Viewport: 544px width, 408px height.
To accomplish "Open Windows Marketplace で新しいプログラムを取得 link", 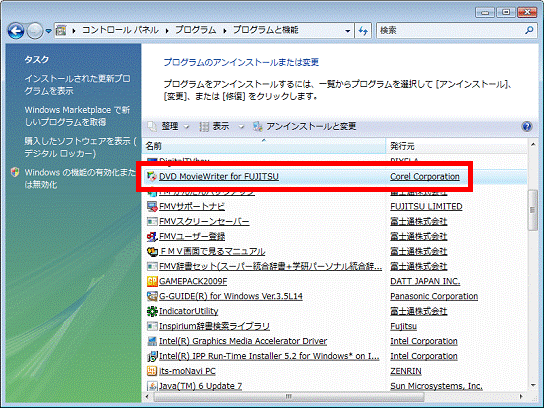I will coord(77,116).
